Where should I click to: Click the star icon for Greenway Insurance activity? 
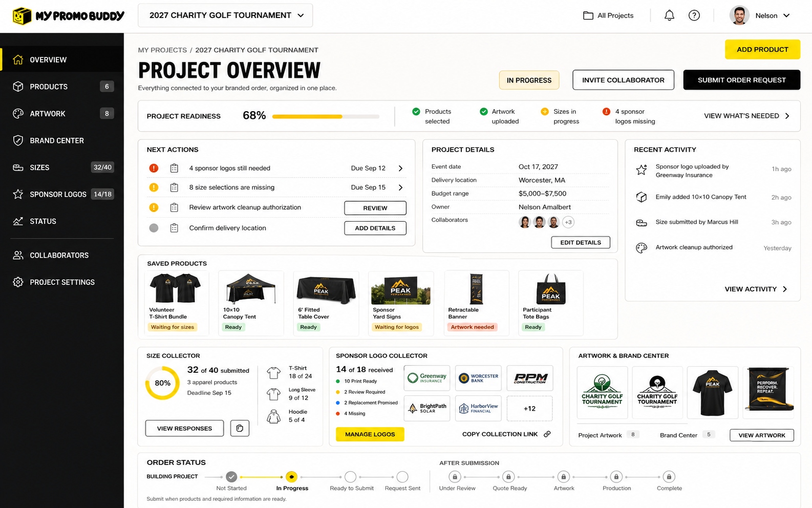[x=642, y=170]
